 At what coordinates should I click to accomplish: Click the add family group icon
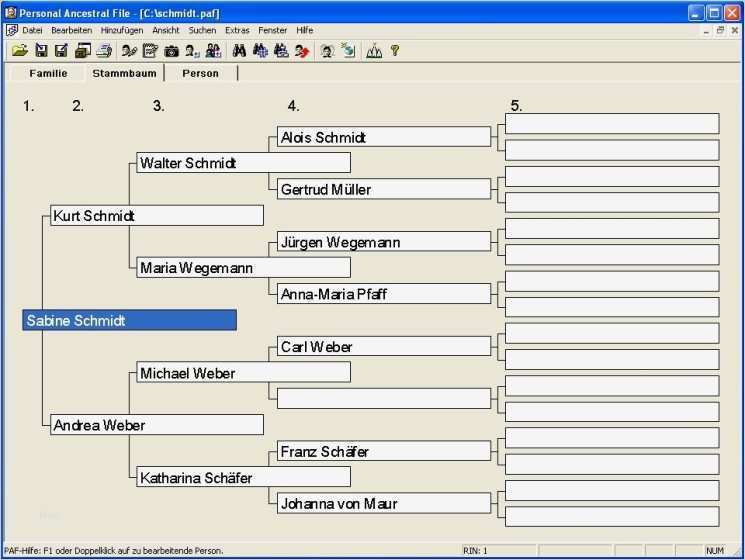(x=213, y=50)
